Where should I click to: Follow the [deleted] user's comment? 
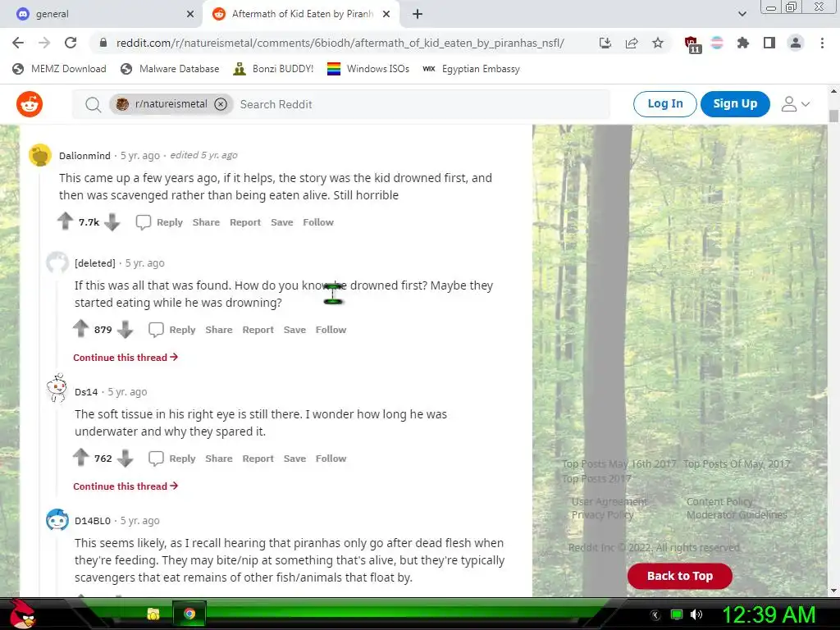click(331, 330)
